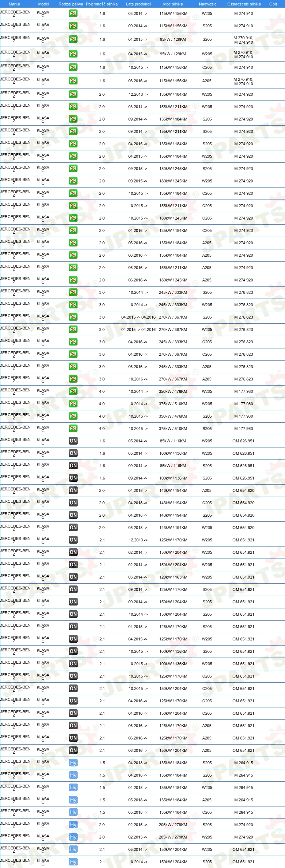Select the ON icon in the 120kW/163KM row

(73, 577)
